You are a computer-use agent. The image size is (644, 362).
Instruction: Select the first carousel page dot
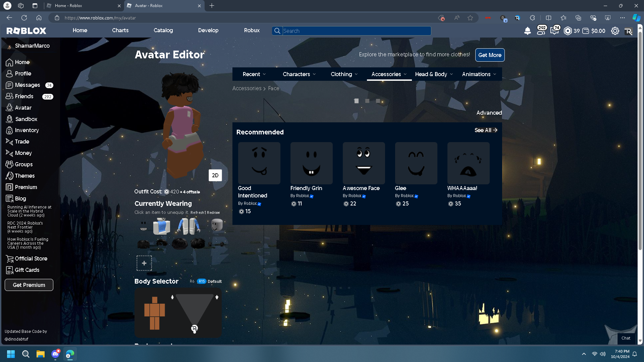pyautogui.click(x=357, y=101)
